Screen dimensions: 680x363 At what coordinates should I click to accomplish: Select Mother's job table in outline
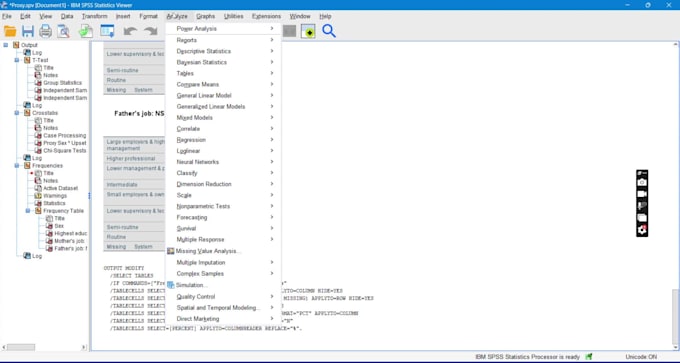pos(69,241)
